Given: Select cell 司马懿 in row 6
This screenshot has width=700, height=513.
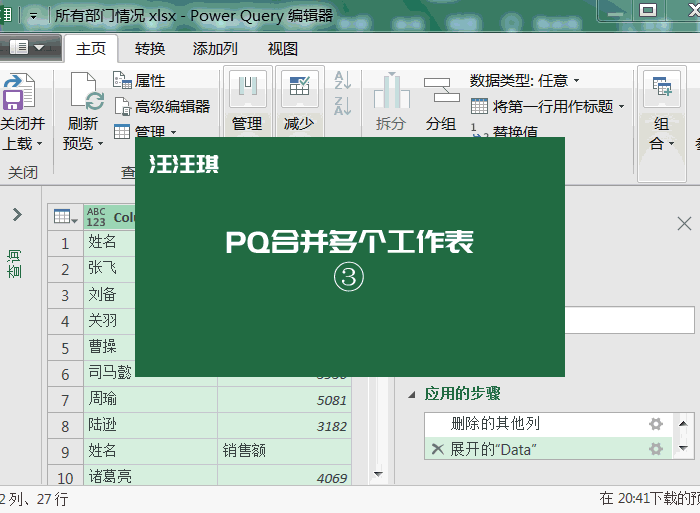Looking at the screenshot, I should [x=109, y=373].
